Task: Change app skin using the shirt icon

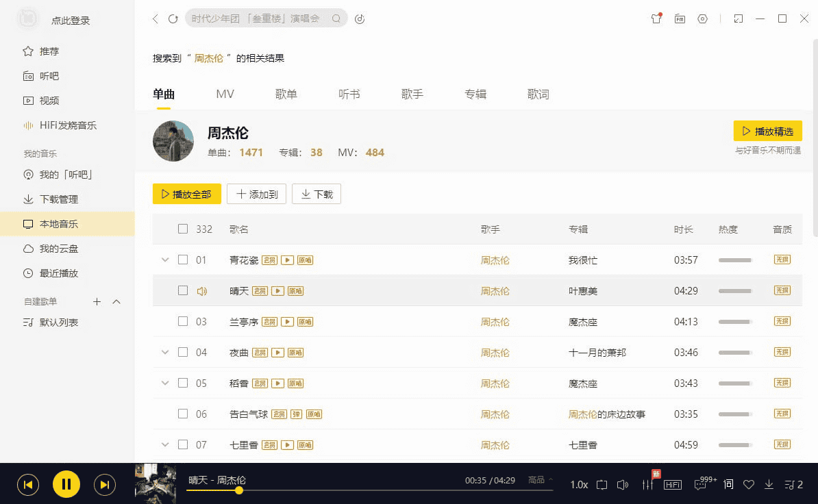Action: tap(656, 18)
